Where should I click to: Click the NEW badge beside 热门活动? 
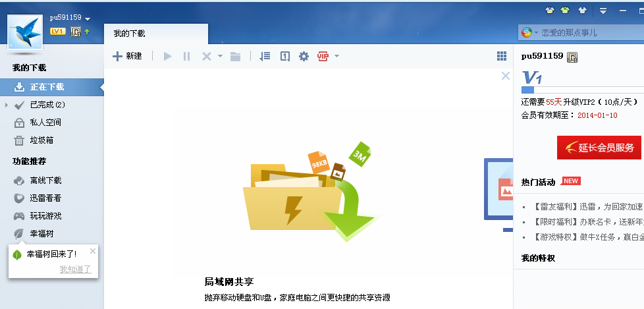click(x=570, y=181)
